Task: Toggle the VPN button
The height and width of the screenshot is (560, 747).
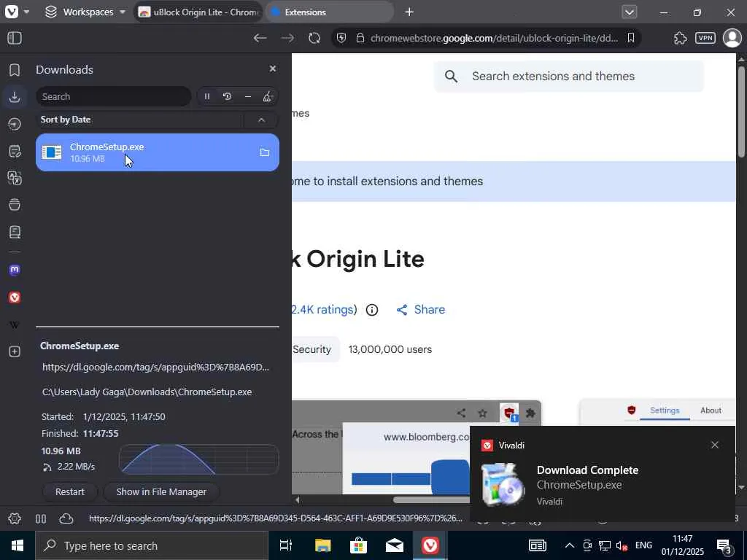Action: (705, 38)
